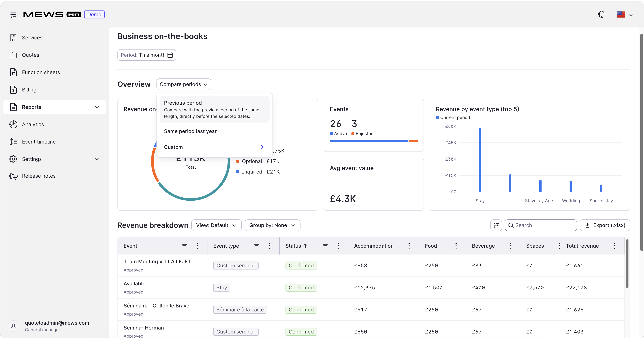Click the Stay revenue bar in chart
644x338 pixels.
480,160
